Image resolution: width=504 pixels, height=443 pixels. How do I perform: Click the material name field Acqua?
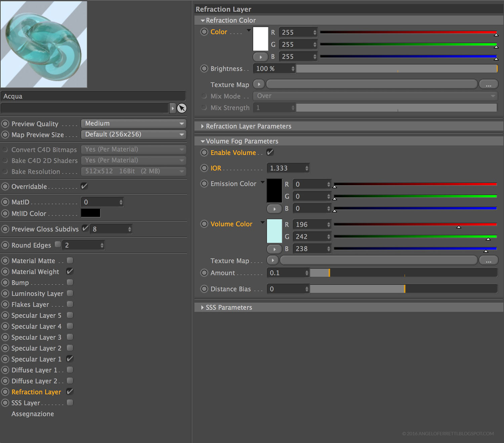coord(93,96)
